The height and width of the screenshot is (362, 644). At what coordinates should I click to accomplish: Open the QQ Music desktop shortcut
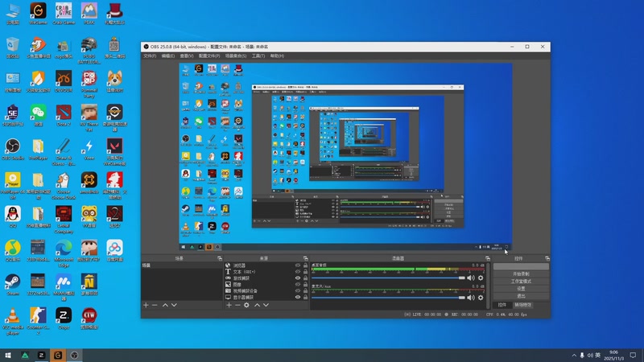[13, 251]
